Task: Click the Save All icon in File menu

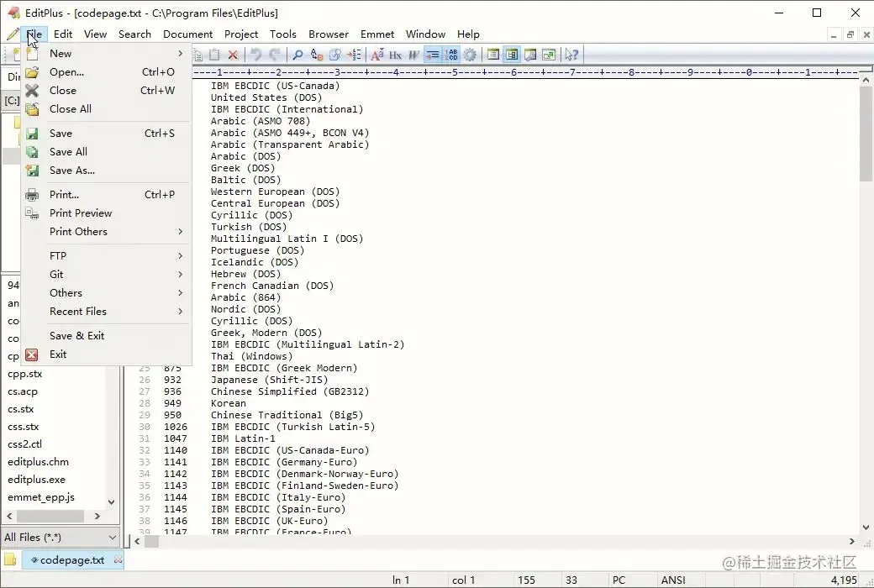Action: (32, 151)
